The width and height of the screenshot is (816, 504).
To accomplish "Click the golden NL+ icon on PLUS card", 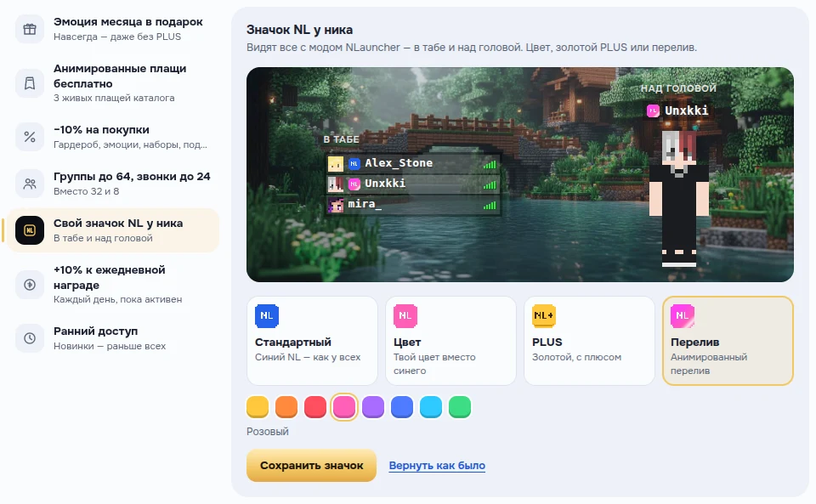I will (x=544, y=315).
